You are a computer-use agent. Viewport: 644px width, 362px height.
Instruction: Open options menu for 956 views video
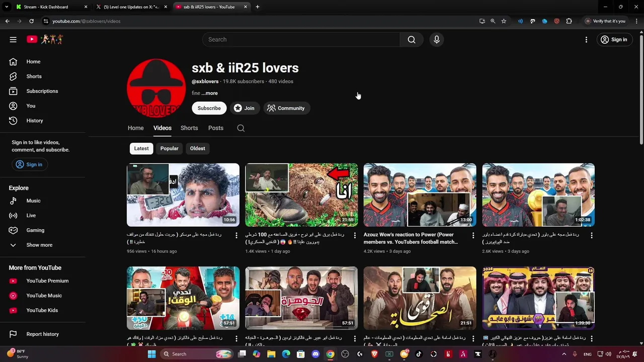point(236,235)
